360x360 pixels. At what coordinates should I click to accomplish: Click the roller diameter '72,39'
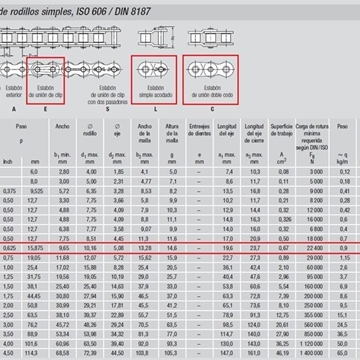pos(91,353)
